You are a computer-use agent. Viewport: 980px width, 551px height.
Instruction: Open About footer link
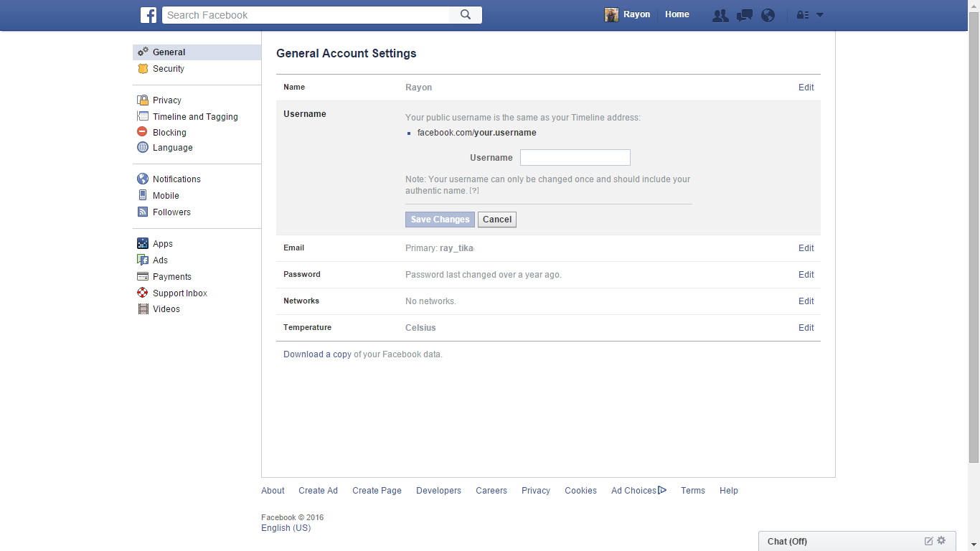[x=273, y=491]
